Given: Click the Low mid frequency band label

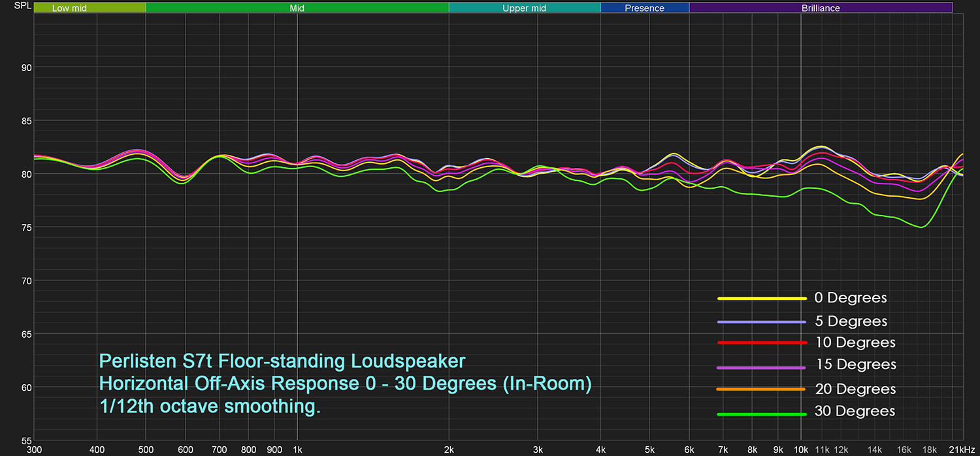Looking at the screenshot, I should point(69,8).
